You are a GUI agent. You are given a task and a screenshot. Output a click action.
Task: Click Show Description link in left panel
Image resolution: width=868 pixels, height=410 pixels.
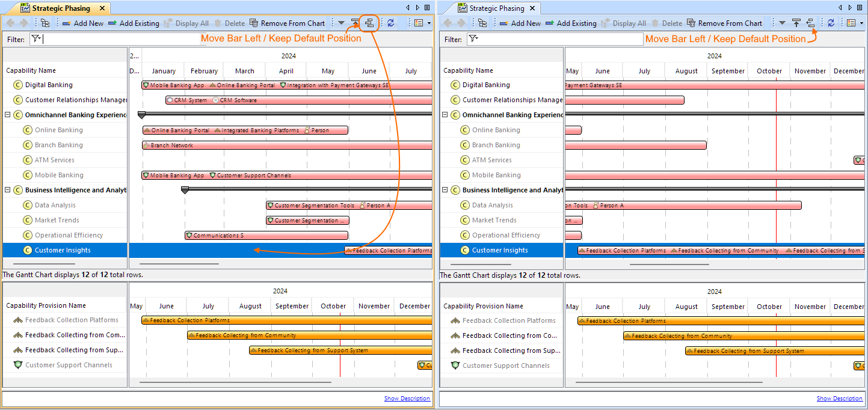(x=407, y=399)
